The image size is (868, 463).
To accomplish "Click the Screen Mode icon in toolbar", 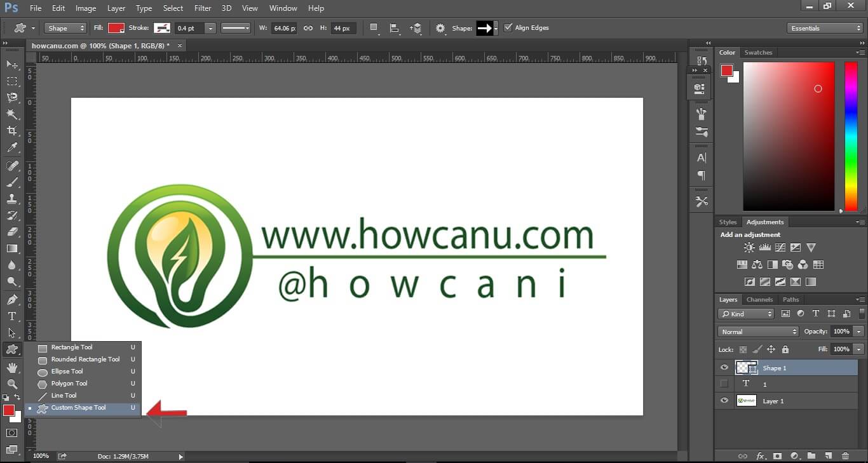I will point(12,450).
